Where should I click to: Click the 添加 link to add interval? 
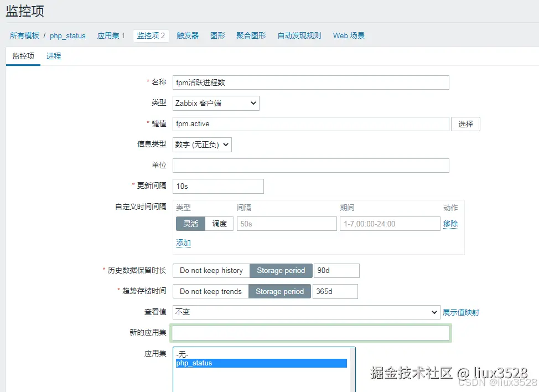(x=183, y=243)
